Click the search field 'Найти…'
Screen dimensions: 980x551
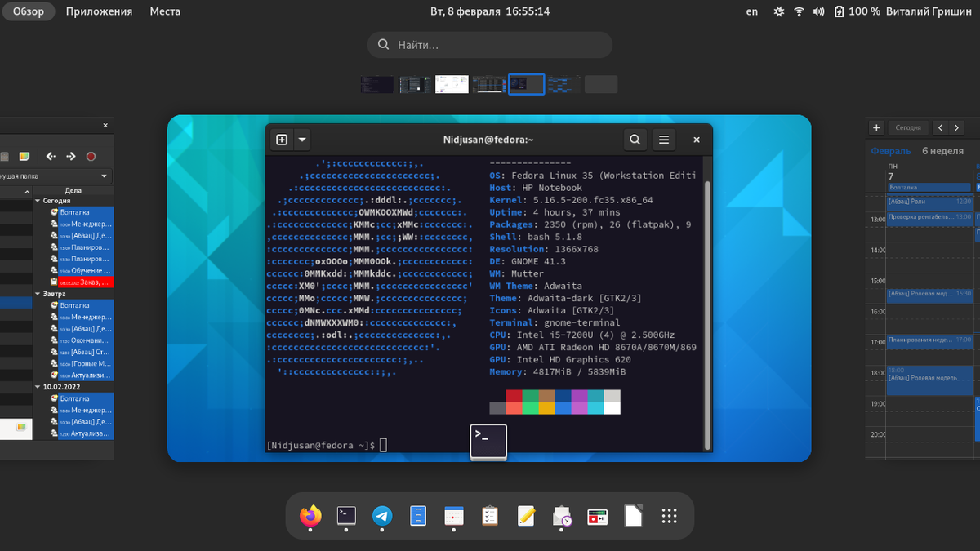click(490, 45)
